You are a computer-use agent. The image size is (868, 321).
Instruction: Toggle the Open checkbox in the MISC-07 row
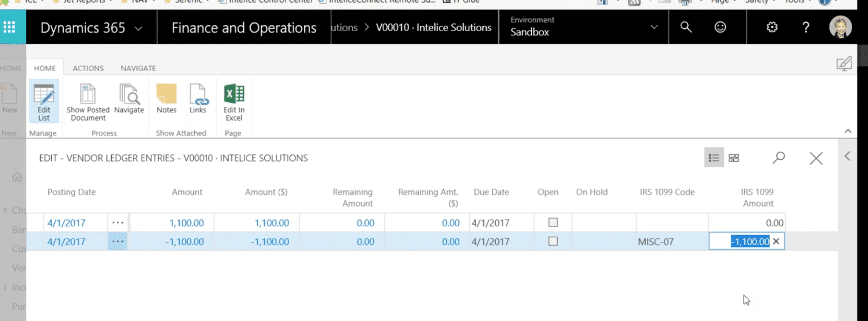pyautogui.click(x=553, y=241)
